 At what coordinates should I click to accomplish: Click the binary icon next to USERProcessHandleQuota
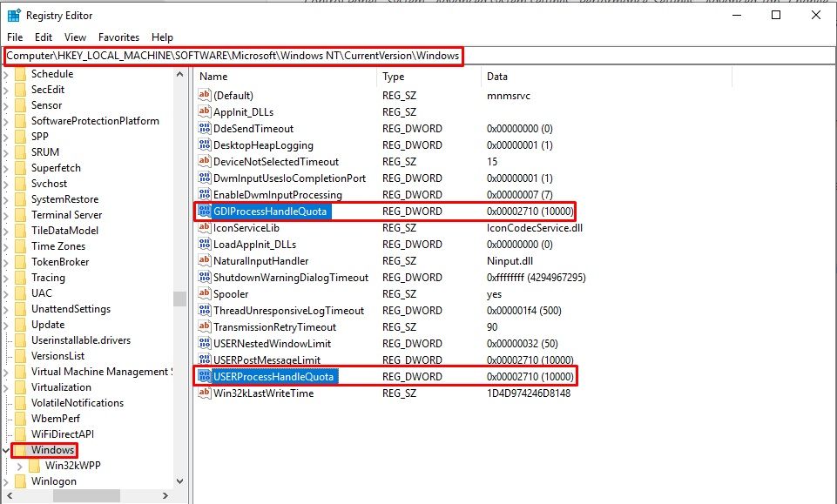click(x=205, y=377)
